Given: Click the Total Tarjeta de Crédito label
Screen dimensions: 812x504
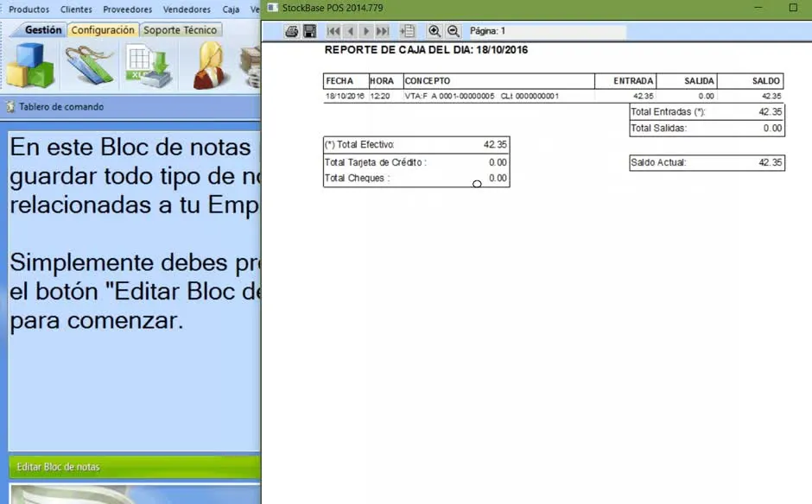Looking at the screenshot, I should tap(376, 162).
